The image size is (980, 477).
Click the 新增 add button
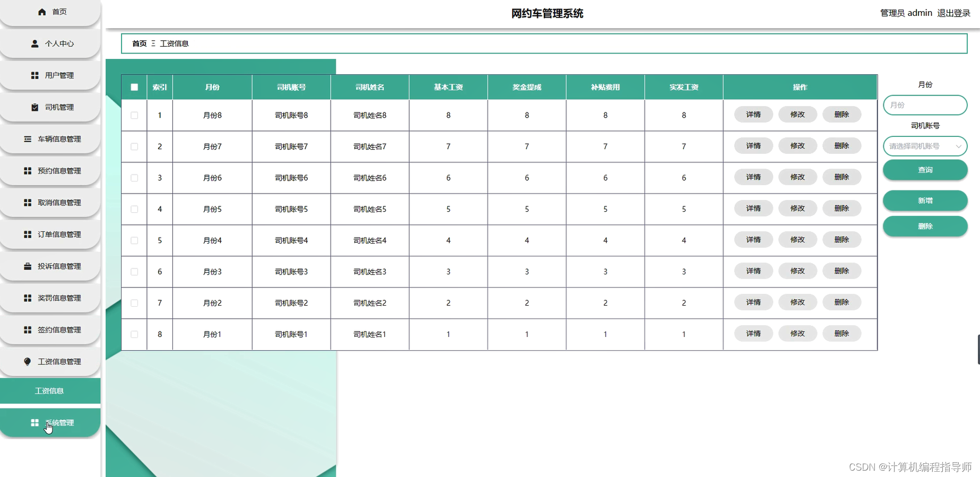[x=925, y=201]
